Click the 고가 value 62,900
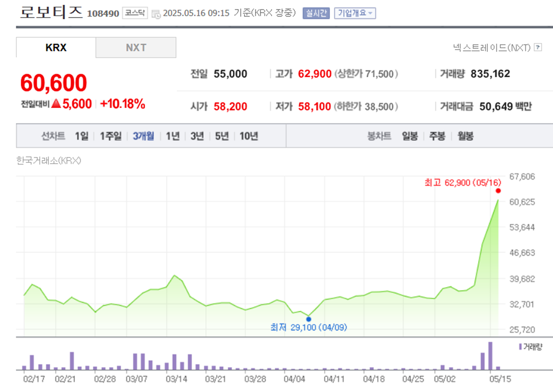Screen dimensions: 553x392 click(315, 74)
